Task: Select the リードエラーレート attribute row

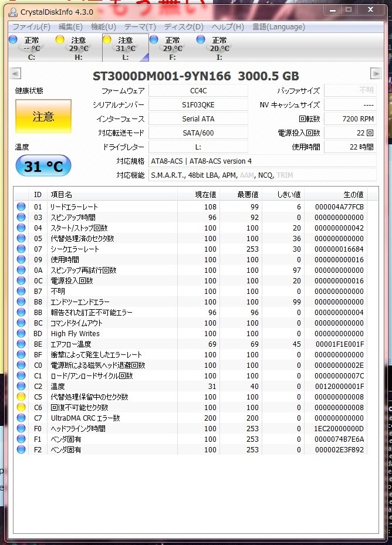Action: (191, 207)
